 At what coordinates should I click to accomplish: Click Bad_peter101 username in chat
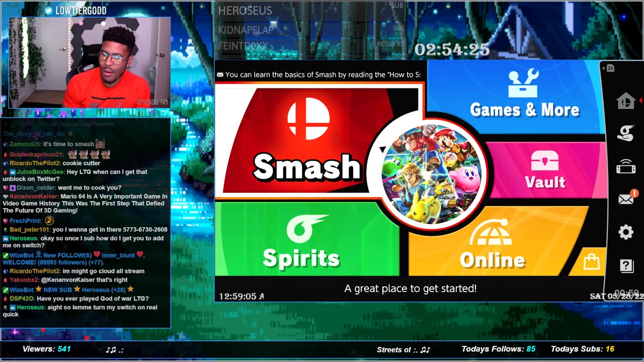tap(29, 230)
